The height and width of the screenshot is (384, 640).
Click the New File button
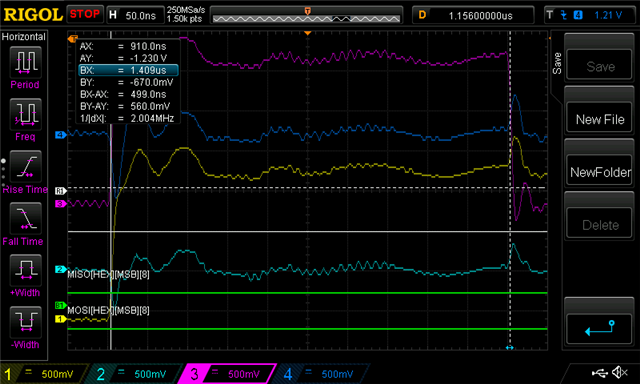(x=600, y=119)
